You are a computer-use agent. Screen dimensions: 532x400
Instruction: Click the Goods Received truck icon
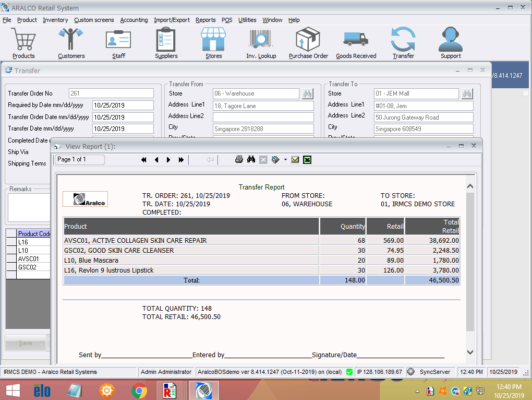(356, 43)
